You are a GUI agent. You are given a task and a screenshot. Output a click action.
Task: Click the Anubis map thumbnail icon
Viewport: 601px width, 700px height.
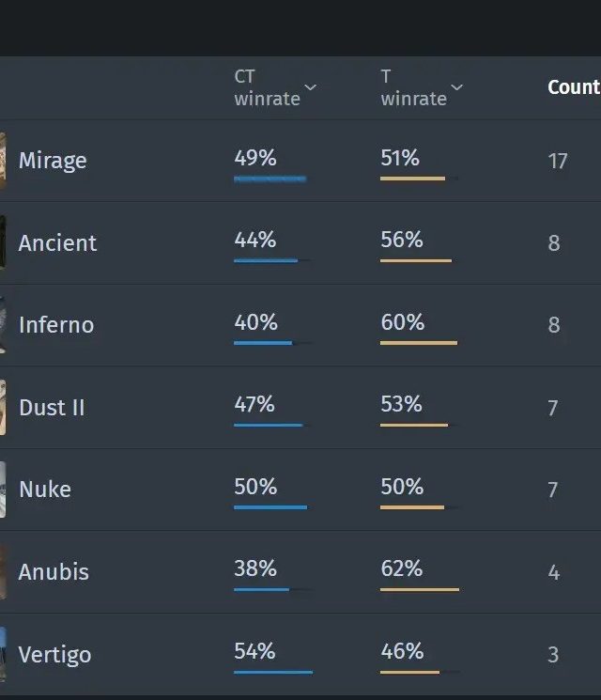pos(3,571)
